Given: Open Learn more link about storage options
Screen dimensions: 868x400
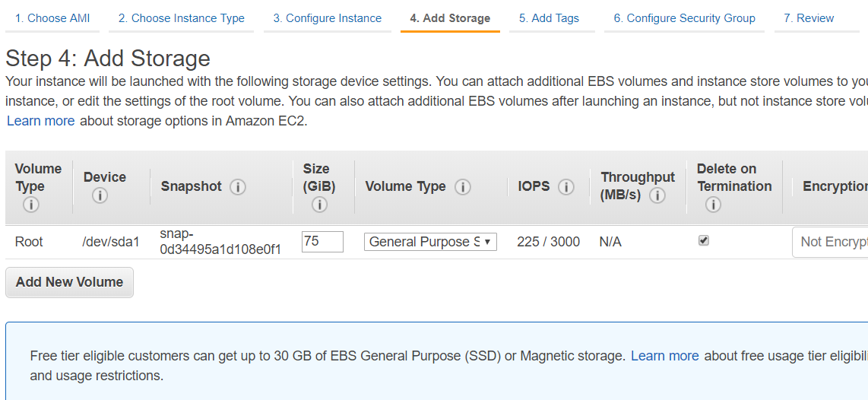Looking at the screenshot, I should pyautogui.click(x=40, y=121).
